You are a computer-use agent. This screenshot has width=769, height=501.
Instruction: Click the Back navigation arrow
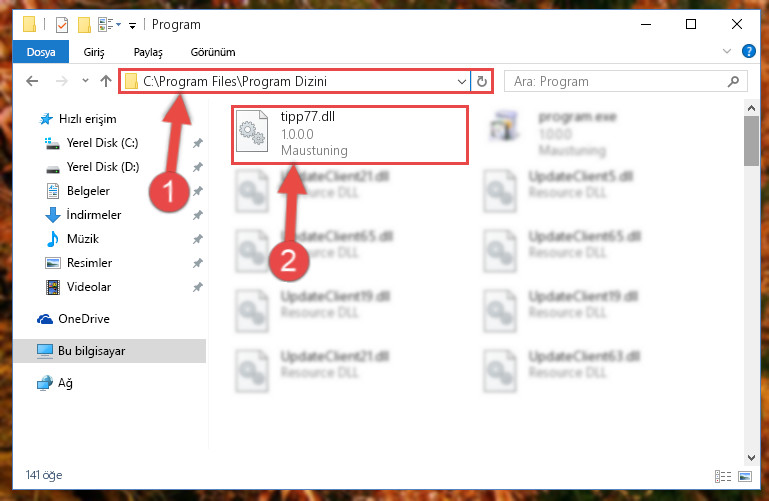click(32, 81)
